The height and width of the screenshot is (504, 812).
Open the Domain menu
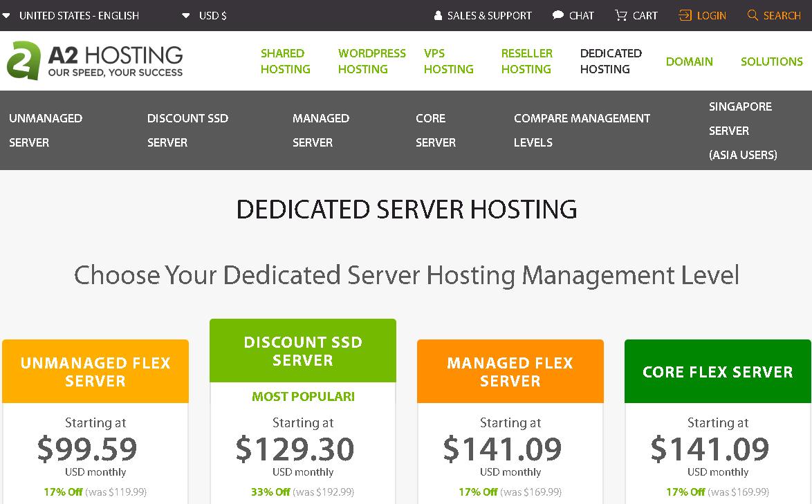pos(690,62)
